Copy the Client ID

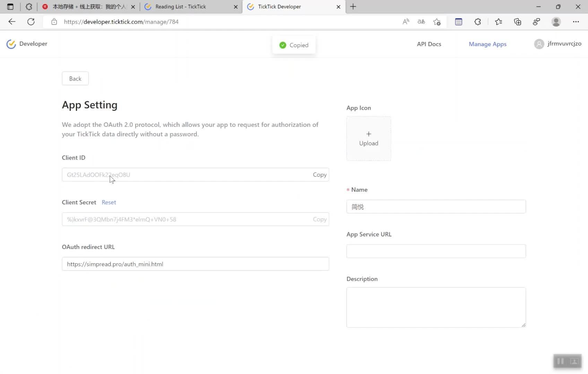tap(320, 175)
